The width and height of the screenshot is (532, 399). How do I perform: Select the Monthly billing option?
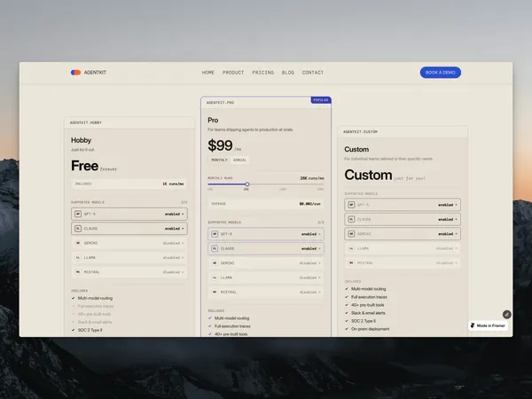click(219, 160)
